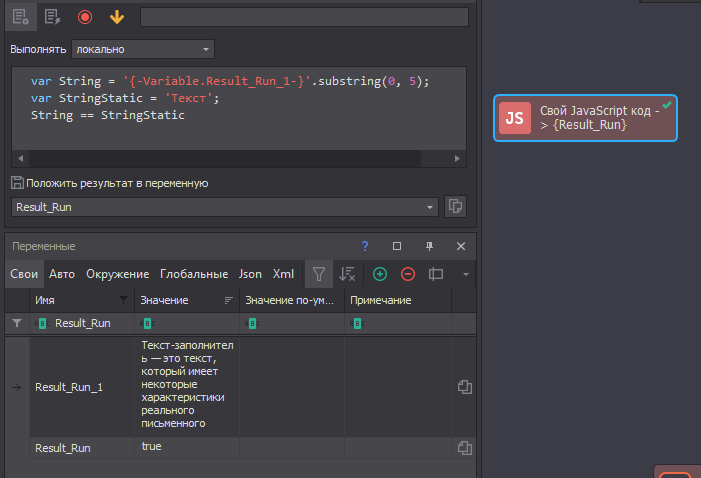
Task: Click the red record icon in toolbar
Action: point(84,17)
